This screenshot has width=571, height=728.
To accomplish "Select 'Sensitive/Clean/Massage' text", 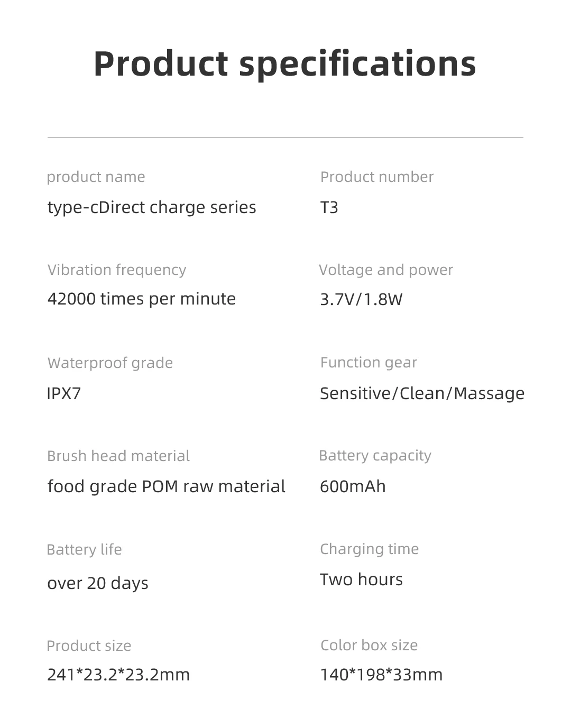I will click(x=422, y=393).
